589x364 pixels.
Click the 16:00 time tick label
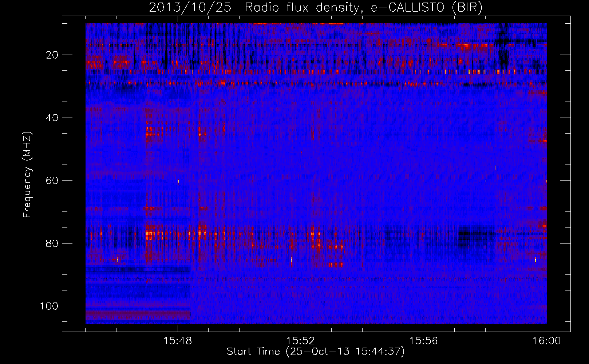coord(546,341)
